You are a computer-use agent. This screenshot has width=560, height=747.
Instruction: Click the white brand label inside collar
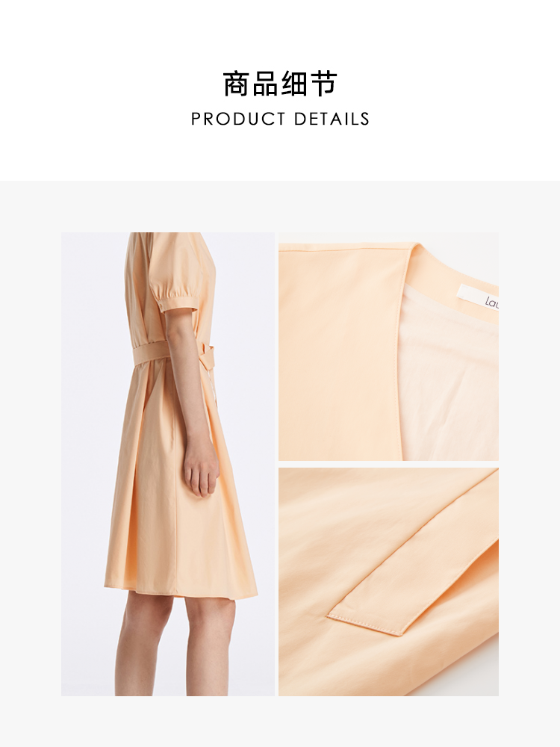click(479, 298)
